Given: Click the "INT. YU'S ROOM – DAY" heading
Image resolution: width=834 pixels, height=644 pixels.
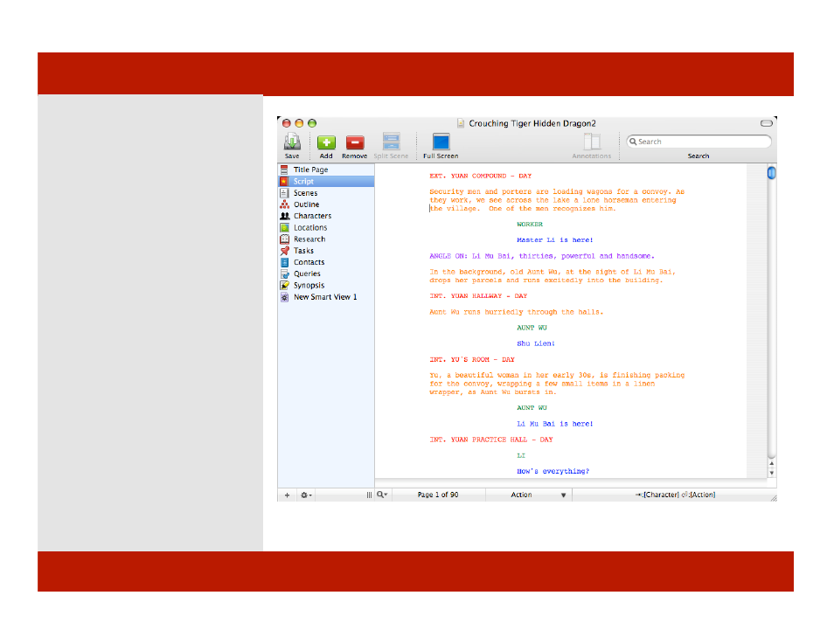Looking at the screenshot, I should click(472, 360).
